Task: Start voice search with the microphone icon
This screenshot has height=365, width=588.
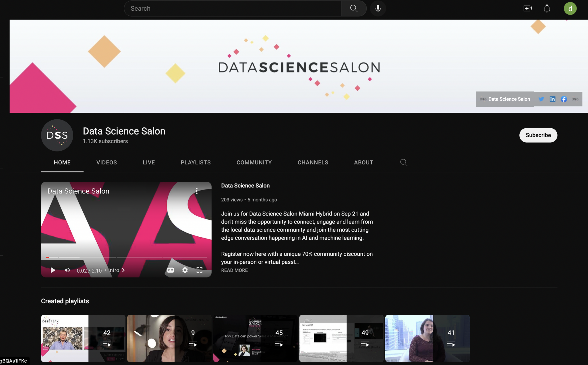Action: 378,8
